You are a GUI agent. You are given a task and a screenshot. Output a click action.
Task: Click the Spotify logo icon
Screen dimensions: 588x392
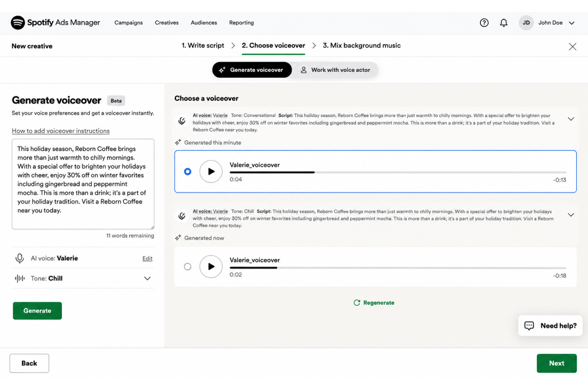pos(17,23)
